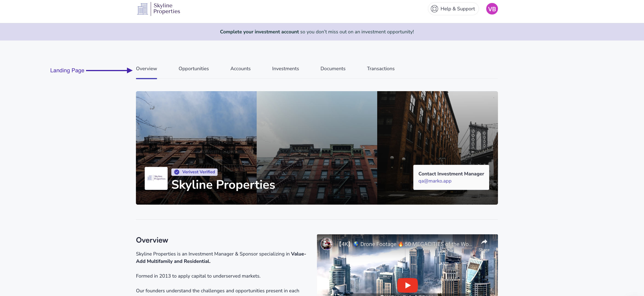Click the Skyline Properties header logo
Image resolution: width=644 pixels, height=296 pixels.
(158, 9)
